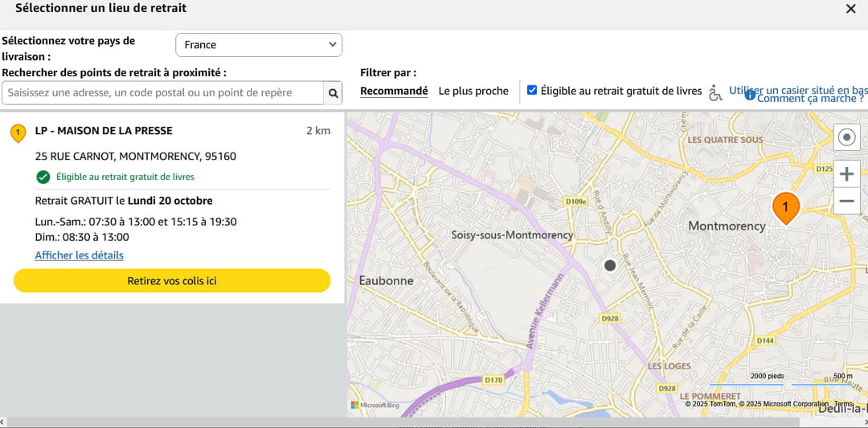The image size is (868, 428).
Task: Click the wheelchair accessibility icon
Action: coord(715,93)
